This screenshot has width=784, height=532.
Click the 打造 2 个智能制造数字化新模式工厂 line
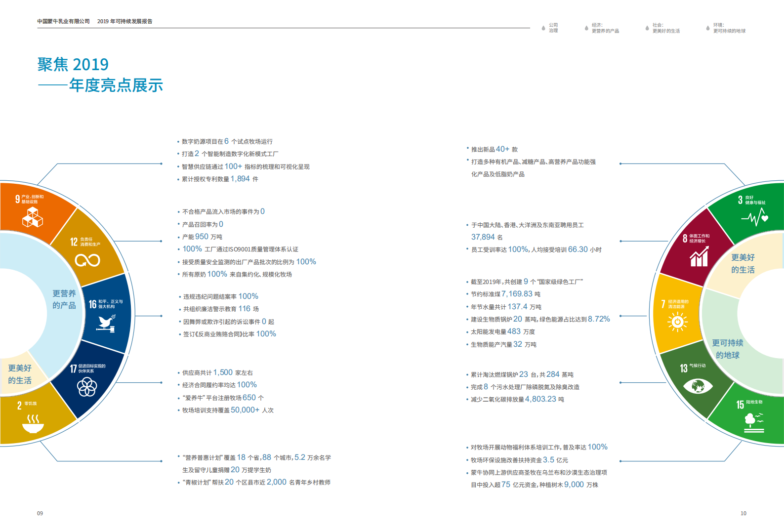pyautogui.click(x=230, y=154)
